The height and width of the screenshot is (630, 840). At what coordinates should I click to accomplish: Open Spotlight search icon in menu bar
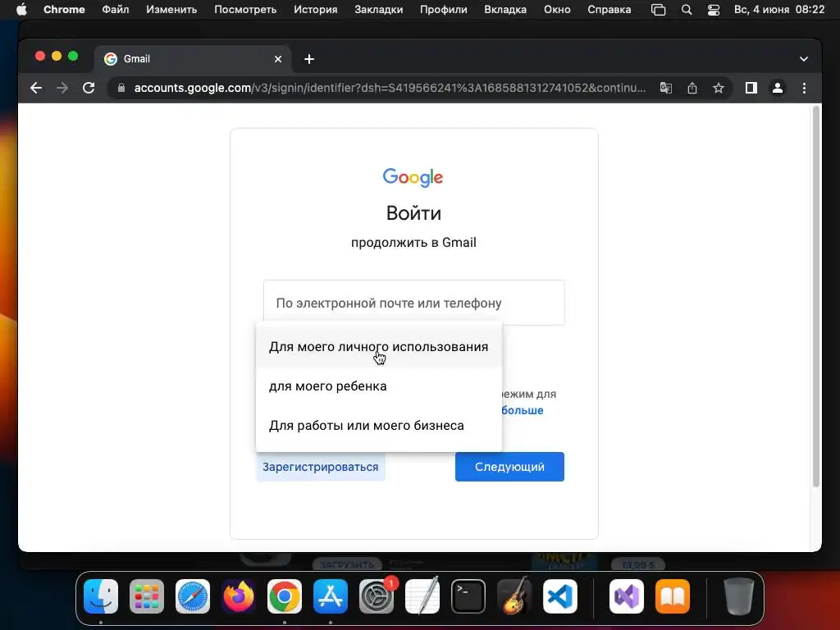pos(687,10)
